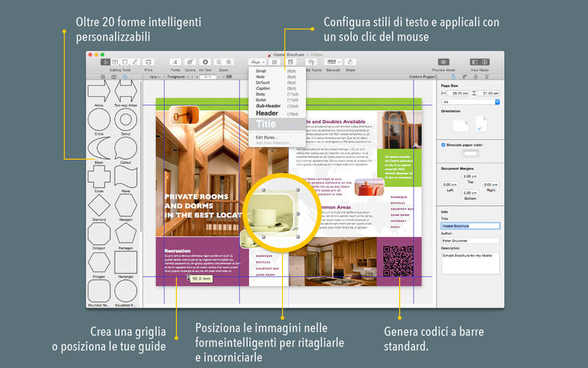
Task: Click the Share toolbar icon
Action: [x=351, y=62]
